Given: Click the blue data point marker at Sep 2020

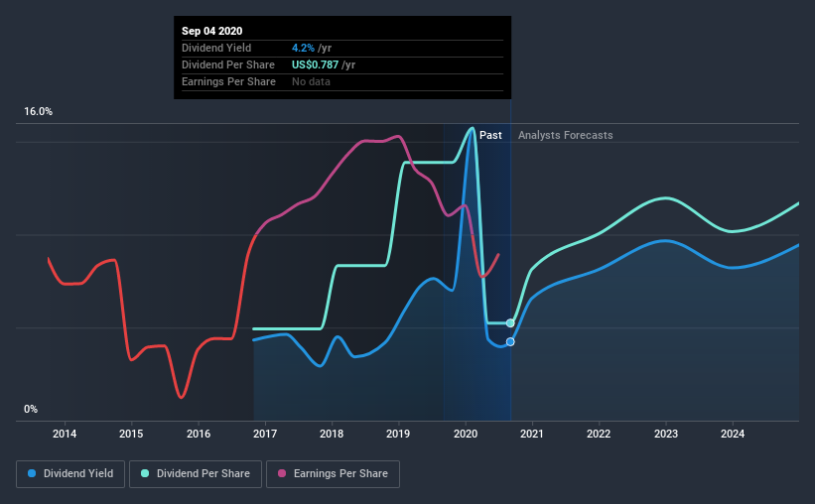Looking at the screenshot, I should coord(510,342).
